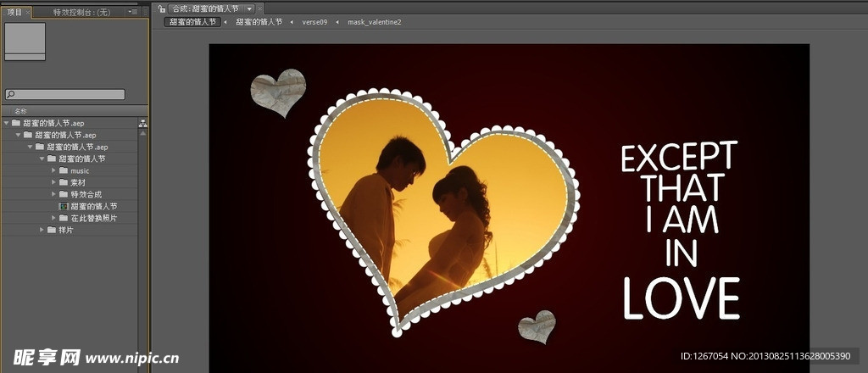Expand the 在此替换照片 folder

53,218
